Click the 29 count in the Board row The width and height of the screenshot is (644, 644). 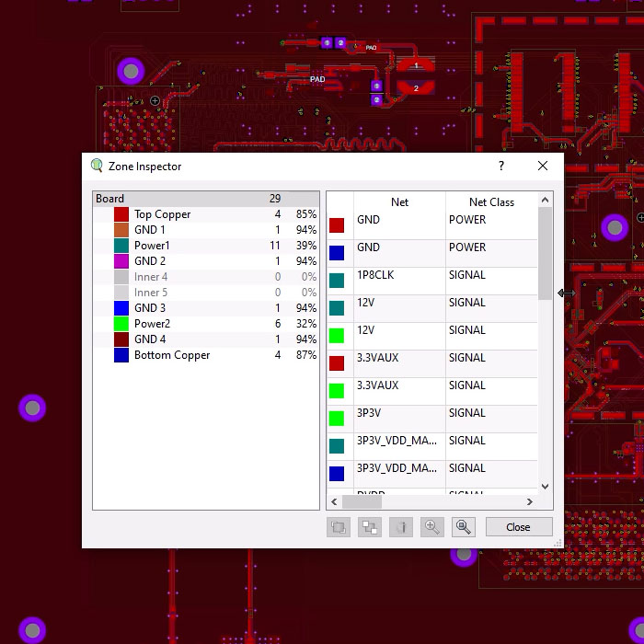coord(275,199)
